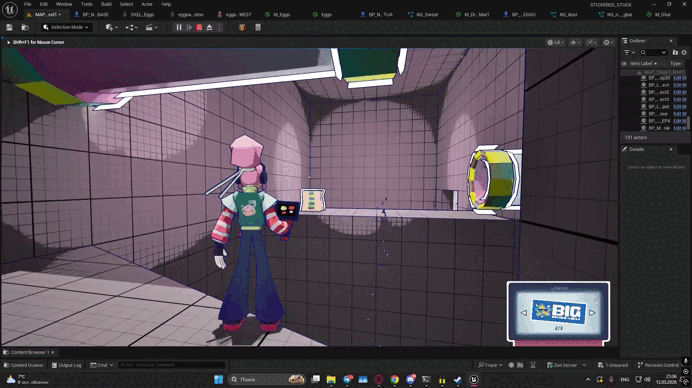
Task: Open the Zen Server status dropdown
Action: click(566, 365)
